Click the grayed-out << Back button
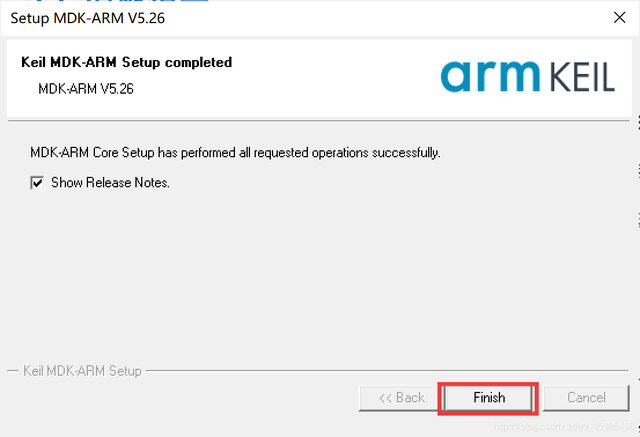Image resolution: width=640 pixels, height=437 pixels. coord(400,398)
